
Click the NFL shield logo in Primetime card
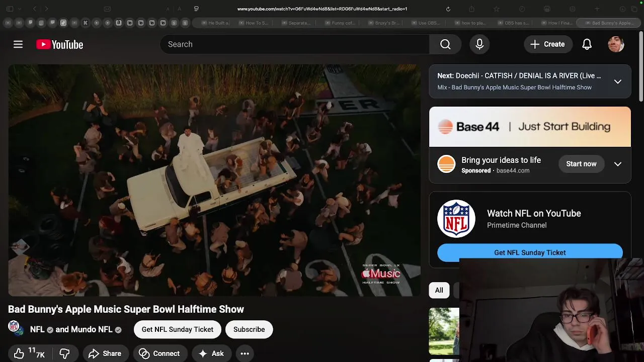456,219
